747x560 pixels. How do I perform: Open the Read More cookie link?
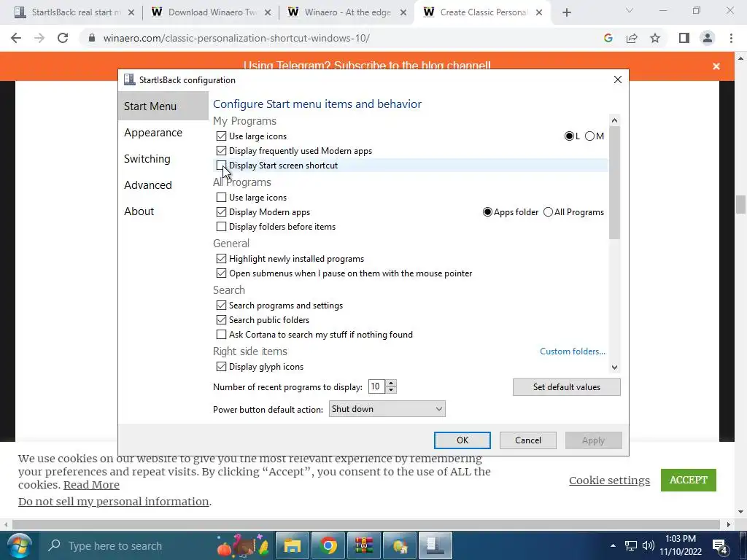point(91,485)
